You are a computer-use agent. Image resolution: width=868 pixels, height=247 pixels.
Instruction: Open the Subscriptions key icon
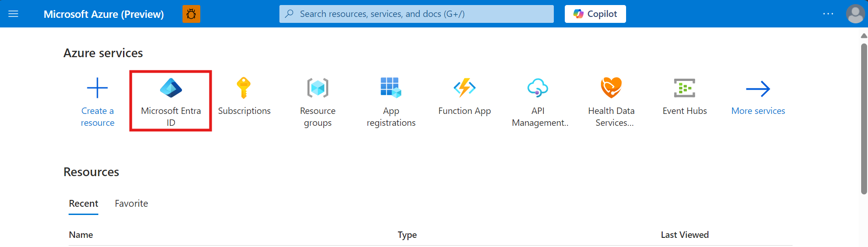[x=244, y=88]
